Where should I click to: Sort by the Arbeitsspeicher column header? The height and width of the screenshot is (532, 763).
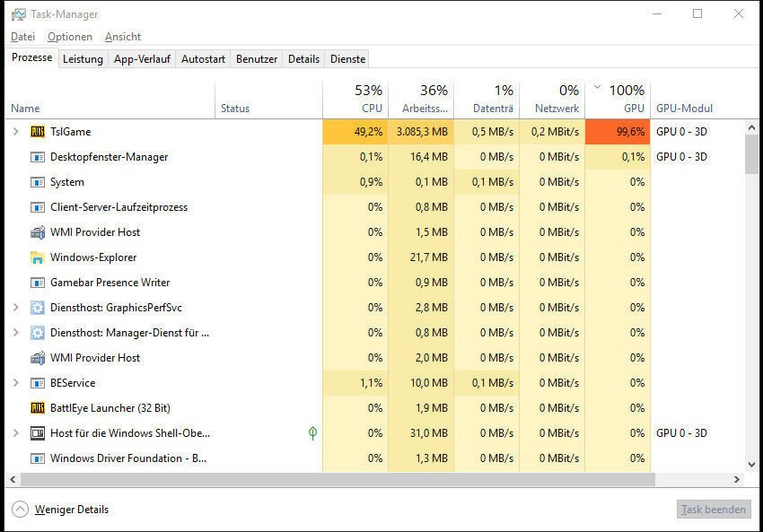tap(421, 100)
